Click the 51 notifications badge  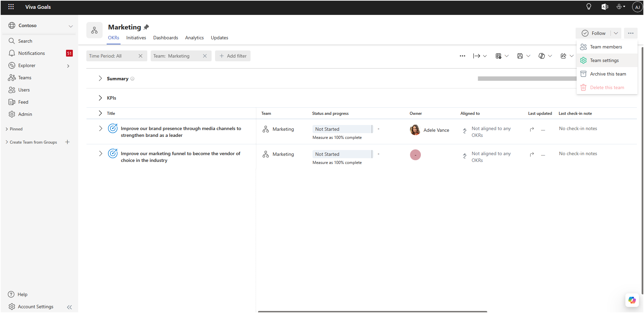point(69,53)
